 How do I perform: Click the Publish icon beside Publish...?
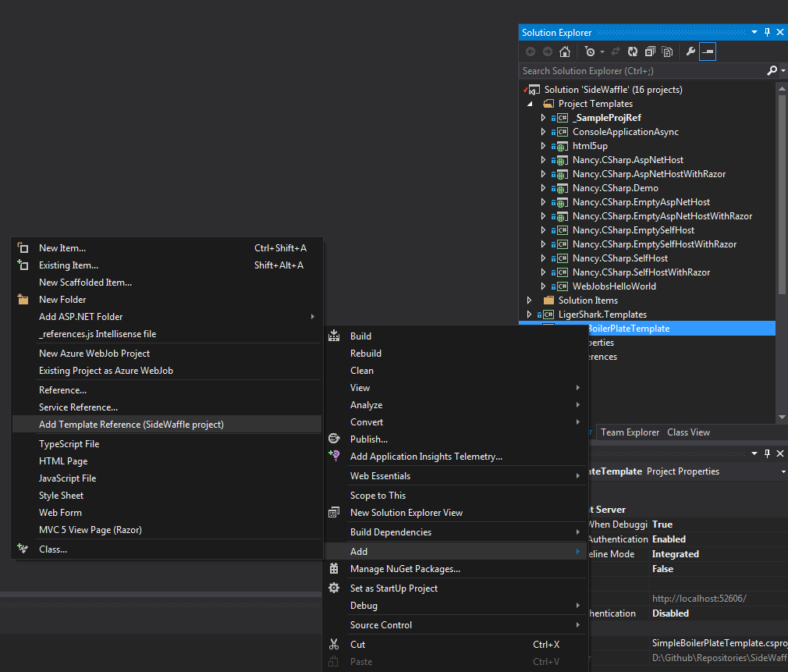(334, 439)
